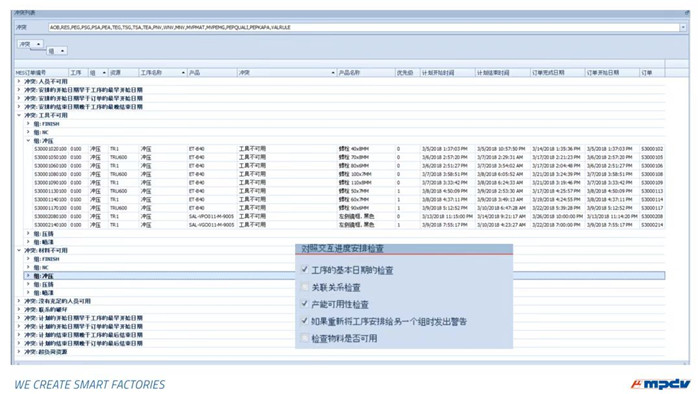Screen dimensions: 700x394
Task: Collapse 组: 冲压 under 工具不可用
Action: click(28, 141)
